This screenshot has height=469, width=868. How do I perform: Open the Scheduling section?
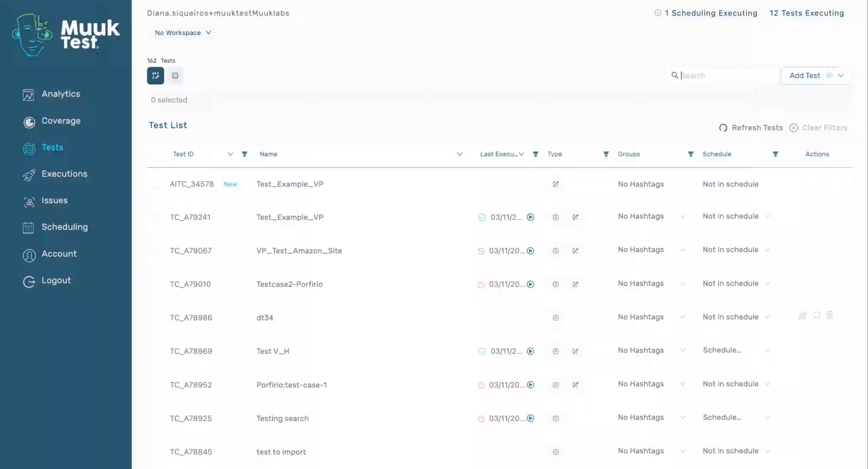[x=55, y=227]
